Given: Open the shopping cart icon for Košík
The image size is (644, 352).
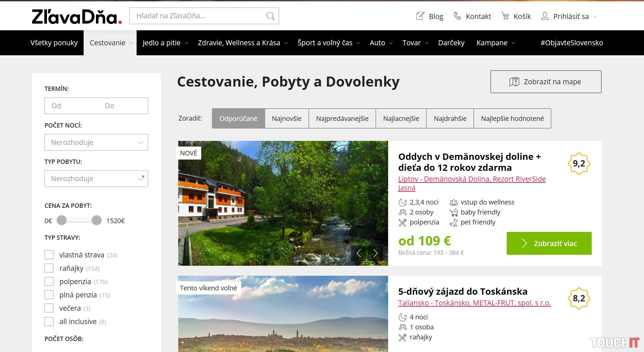Looking at the screenshot, I should [505, 16].
